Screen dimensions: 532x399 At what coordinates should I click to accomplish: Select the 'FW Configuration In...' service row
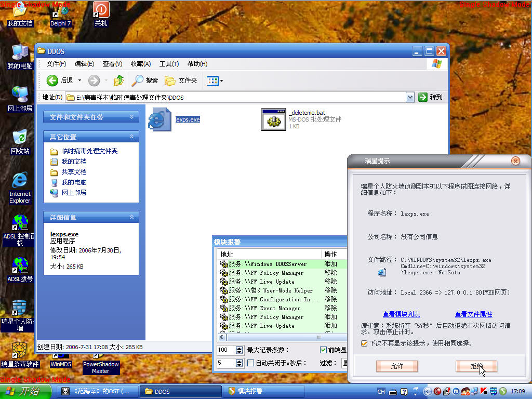[282, 299]
